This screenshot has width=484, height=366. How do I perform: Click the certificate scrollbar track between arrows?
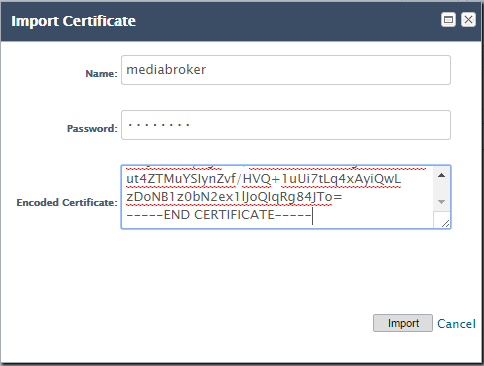point(441,189)
